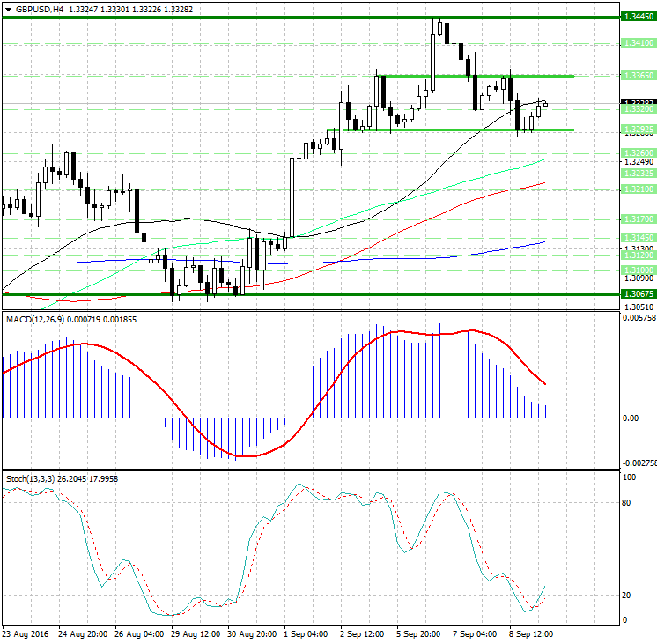The image size is (657, 644).
Task: Click the 8 Sep 12:00 time label
Action: tap(531, 634)
